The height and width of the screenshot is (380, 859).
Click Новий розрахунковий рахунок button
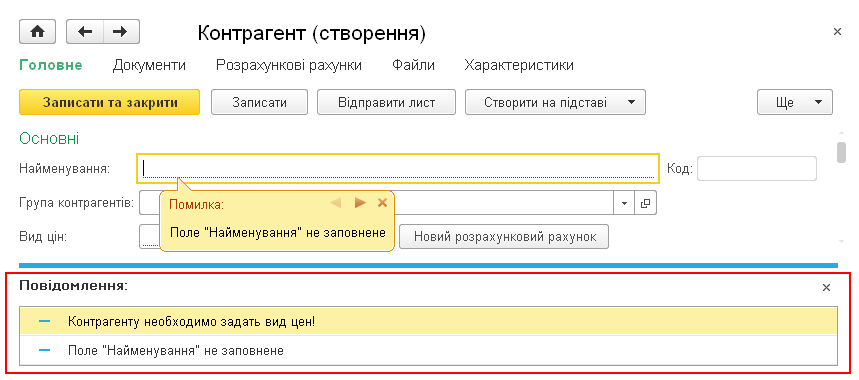(x=504, y=237)
